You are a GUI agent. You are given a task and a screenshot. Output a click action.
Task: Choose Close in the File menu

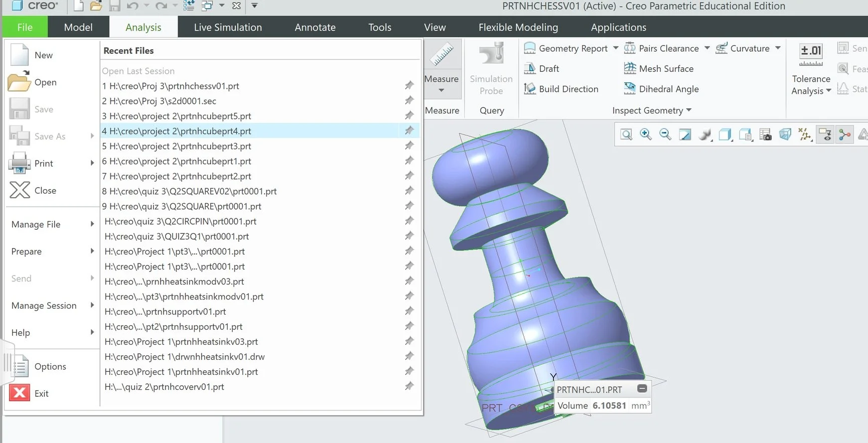[52, 191]
